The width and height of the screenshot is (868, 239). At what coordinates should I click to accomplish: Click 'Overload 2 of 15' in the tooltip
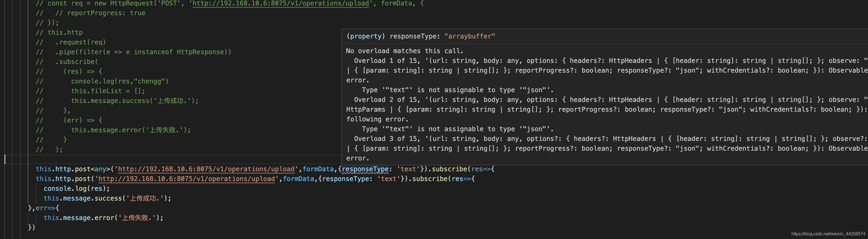pyautogui.click(x=385, y=100)
